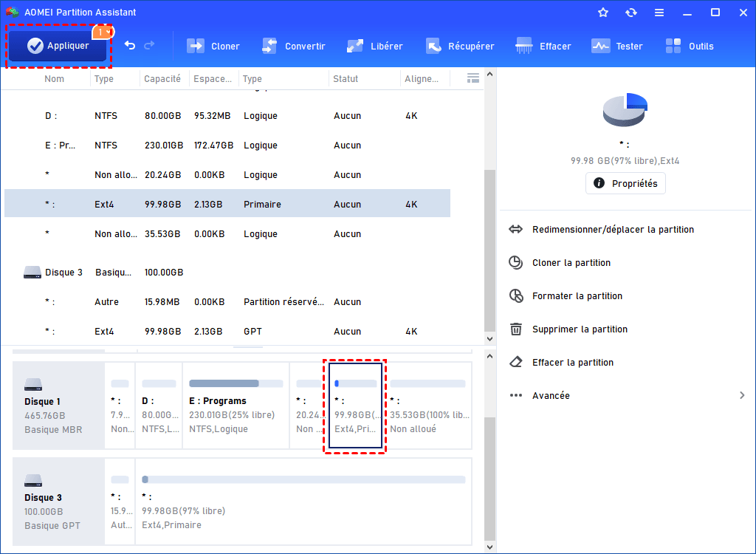Click the star favorite icon in title bar

(603, 13)
